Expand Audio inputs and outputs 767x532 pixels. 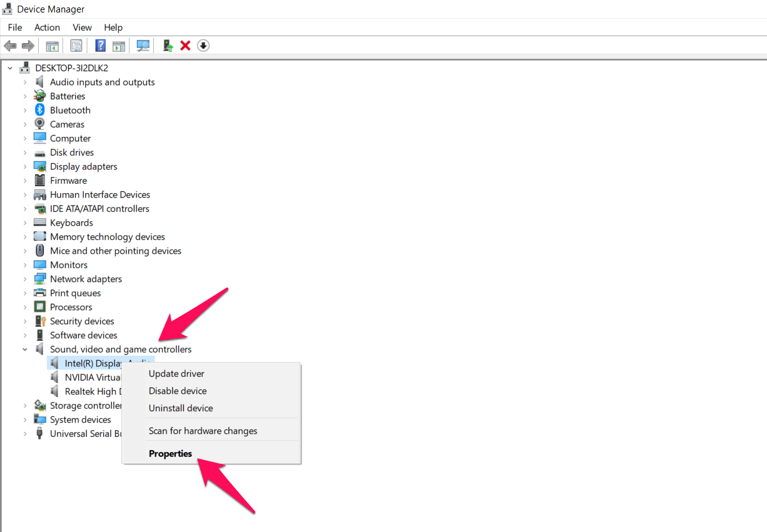tap(25, 82)
